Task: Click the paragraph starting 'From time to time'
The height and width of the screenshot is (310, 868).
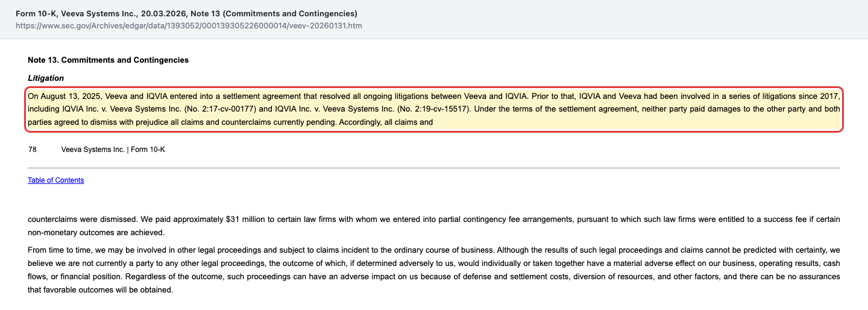Action: pos(434,270)
